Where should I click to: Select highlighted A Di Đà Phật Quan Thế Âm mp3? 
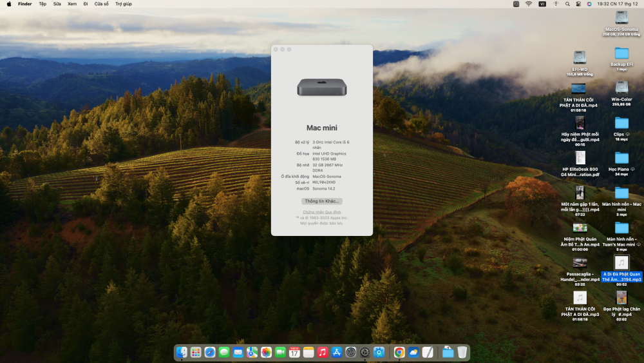[x=621, y=271]
